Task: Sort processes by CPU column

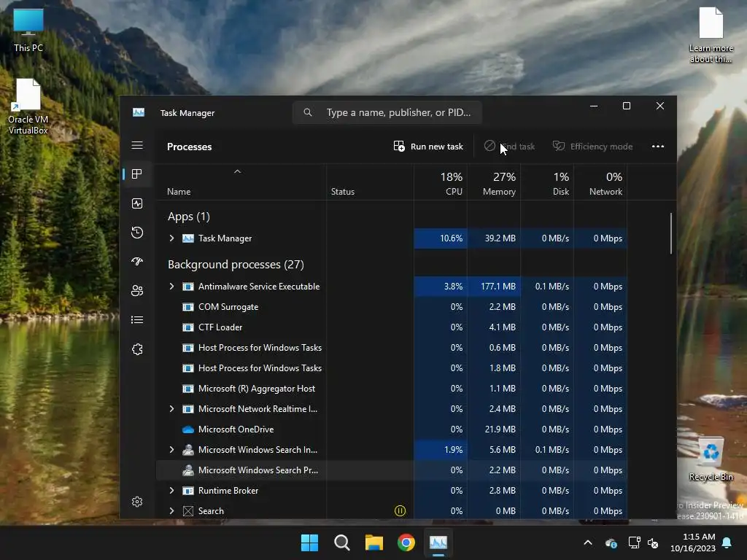Action: pyautogui.click(x=441, y=182)
